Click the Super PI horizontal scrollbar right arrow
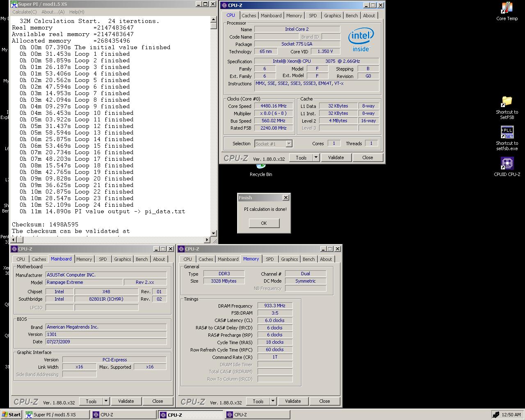 click(207, 240)
